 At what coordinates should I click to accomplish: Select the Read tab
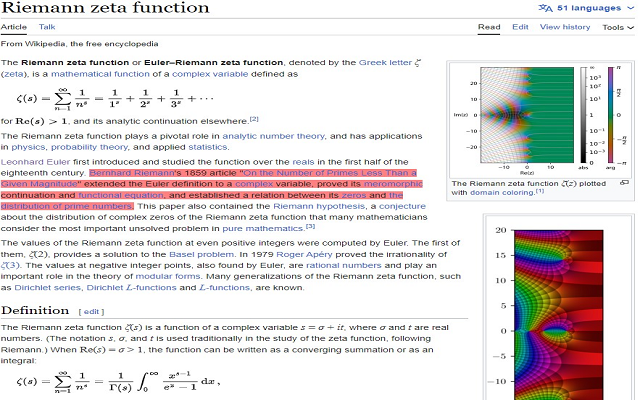coord(489,27)
